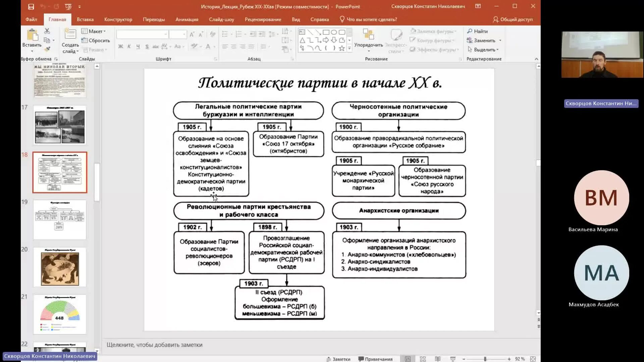Switch to Slide Sorter view icon
This screenshot has height=362, width=644.
point(423,359)
